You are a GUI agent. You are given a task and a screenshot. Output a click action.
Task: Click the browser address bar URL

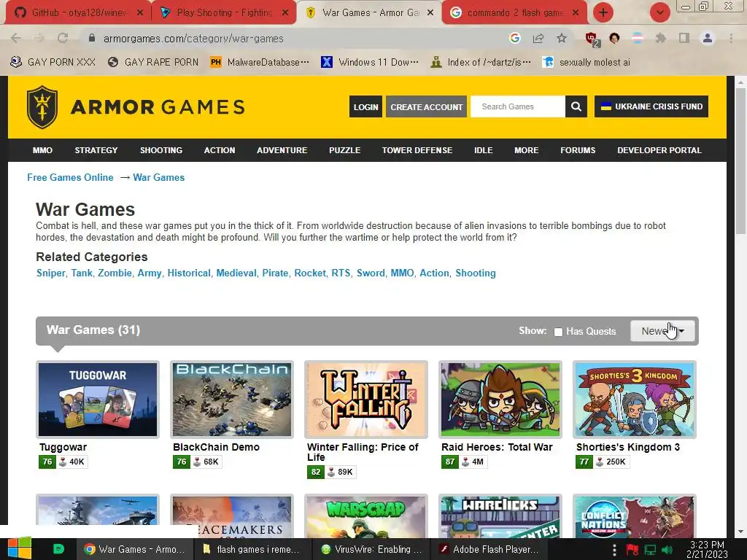coord(193,39)
